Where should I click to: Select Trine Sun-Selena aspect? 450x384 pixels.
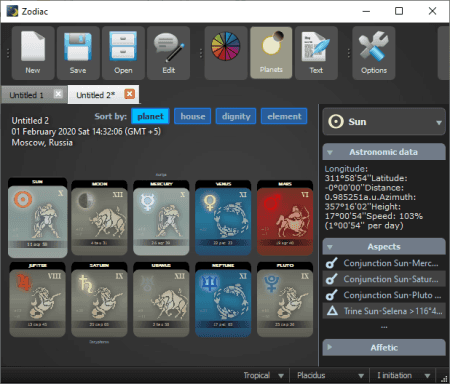point(384,311)
